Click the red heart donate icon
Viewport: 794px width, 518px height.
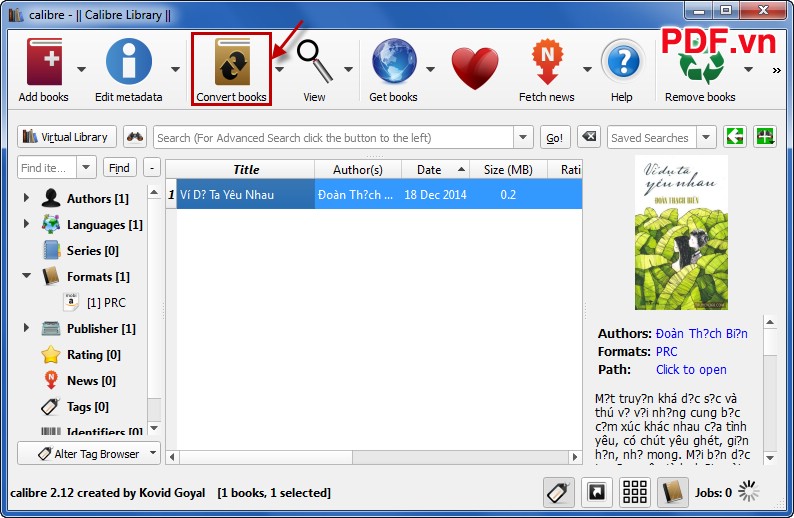[475, 68]
